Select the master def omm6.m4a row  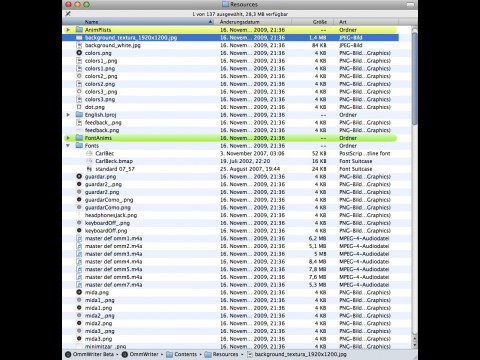click(230, 277)
